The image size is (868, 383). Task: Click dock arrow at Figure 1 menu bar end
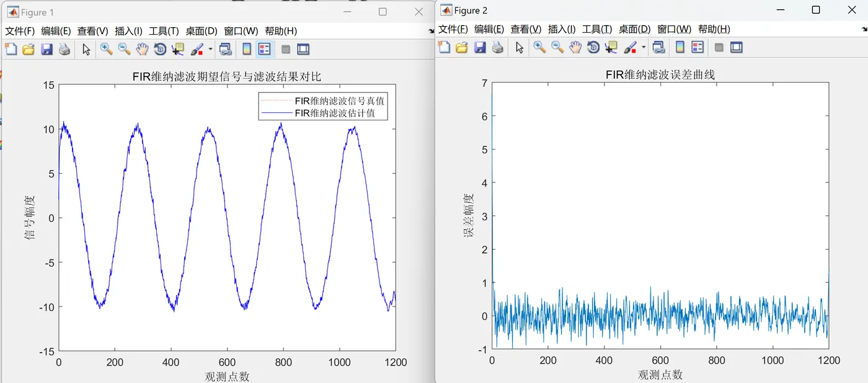[x=431, y=30]
